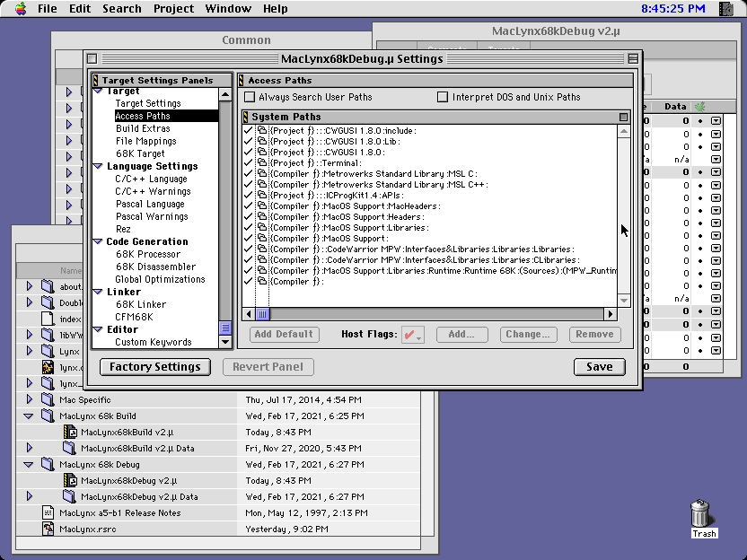Click the Add Default button

click(x=284, y=334)
